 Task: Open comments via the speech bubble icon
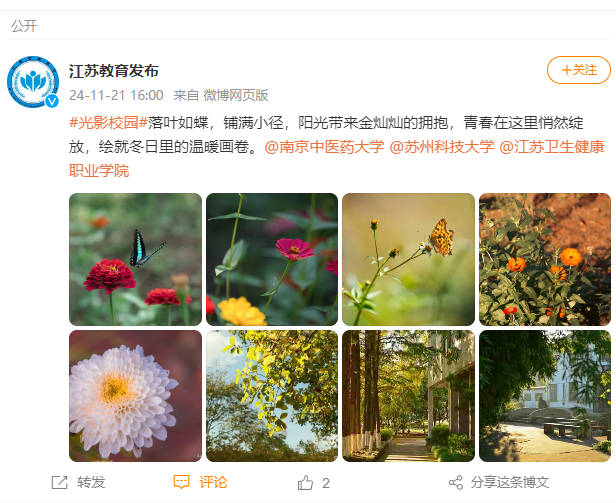[x=181, y=482]
